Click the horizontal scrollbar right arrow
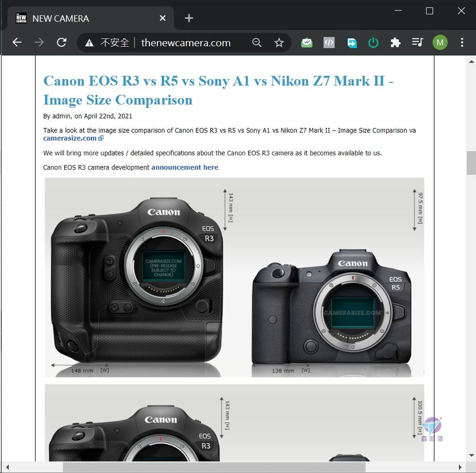The width and height of the screenshot is (476, 473). click(x=460, y=467)
